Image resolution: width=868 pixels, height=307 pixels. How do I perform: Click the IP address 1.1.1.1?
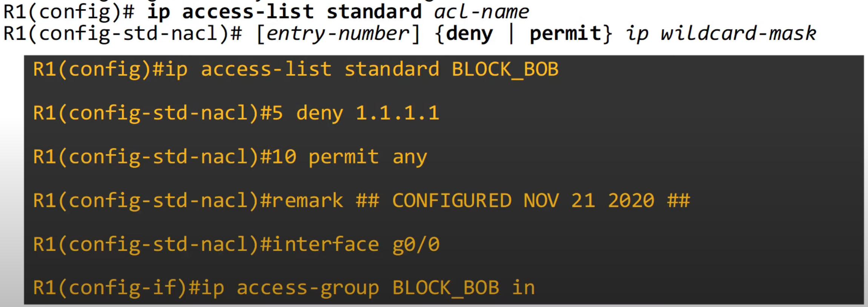[x=398, y=113]
